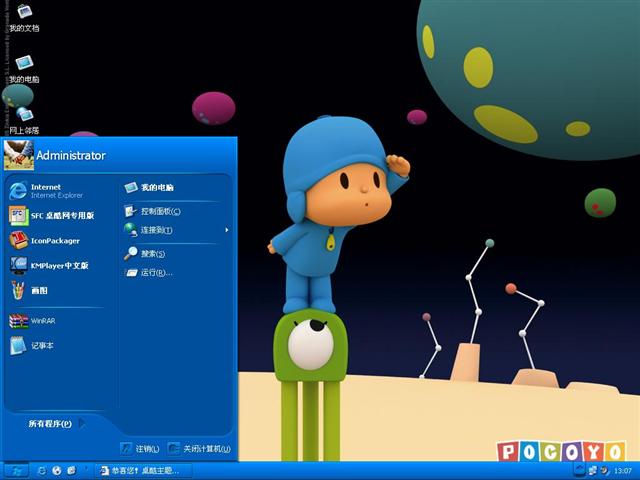Screen dimensions: 640x480
Task: Click the network tray icon
Action: pyautogui.click(x=592, y=471)
